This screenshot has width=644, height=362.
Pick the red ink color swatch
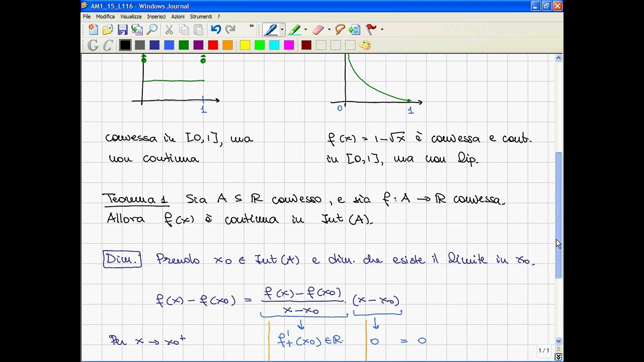coord(213,45)
